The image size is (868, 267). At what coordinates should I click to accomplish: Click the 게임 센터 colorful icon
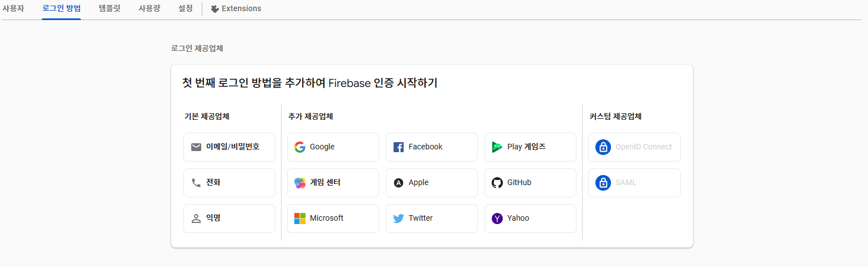coord(300,183)
